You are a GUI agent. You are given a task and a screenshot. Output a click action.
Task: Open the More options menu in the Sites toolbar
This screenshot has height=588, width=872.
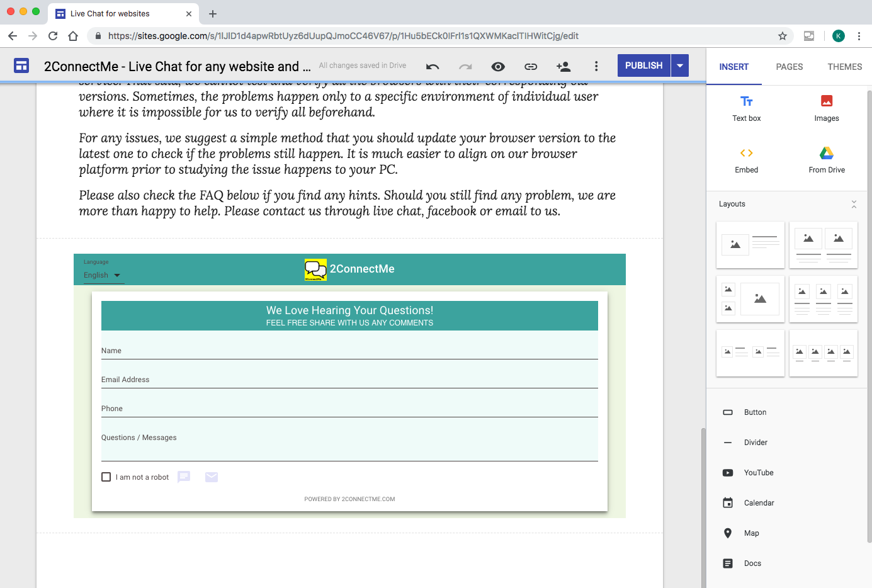click(x=596, y=66)
